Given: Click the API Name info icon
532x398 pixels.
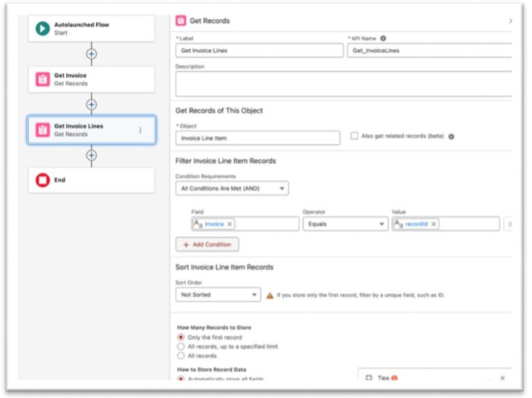Looking at the screenshot, I should (383, 38).
